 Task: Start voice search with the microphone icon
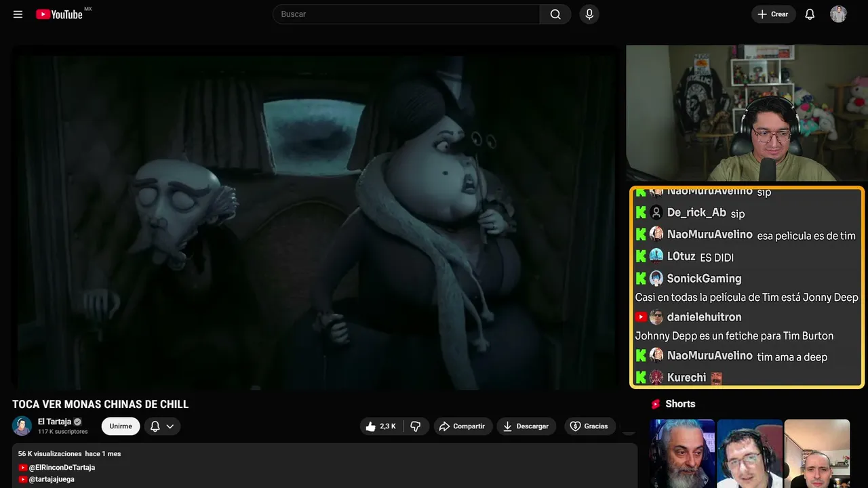click(589, 14)
